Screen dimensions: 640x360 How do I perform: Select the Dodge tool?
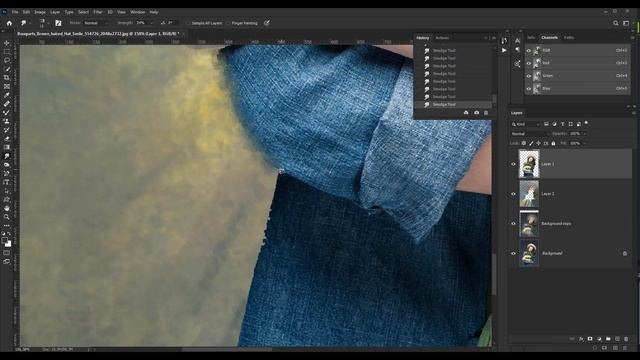[7, 164]
